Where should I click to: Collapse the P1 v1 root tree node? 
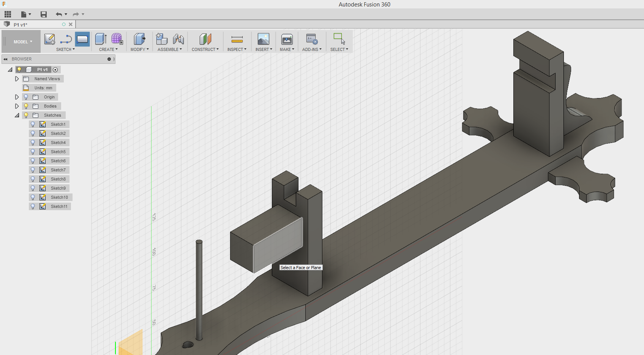(10, 70)
